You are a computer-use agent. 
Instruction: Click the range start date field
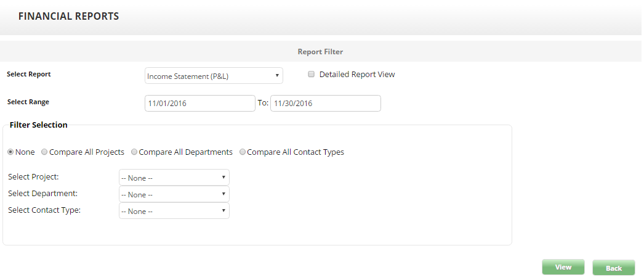click(199, 104)
